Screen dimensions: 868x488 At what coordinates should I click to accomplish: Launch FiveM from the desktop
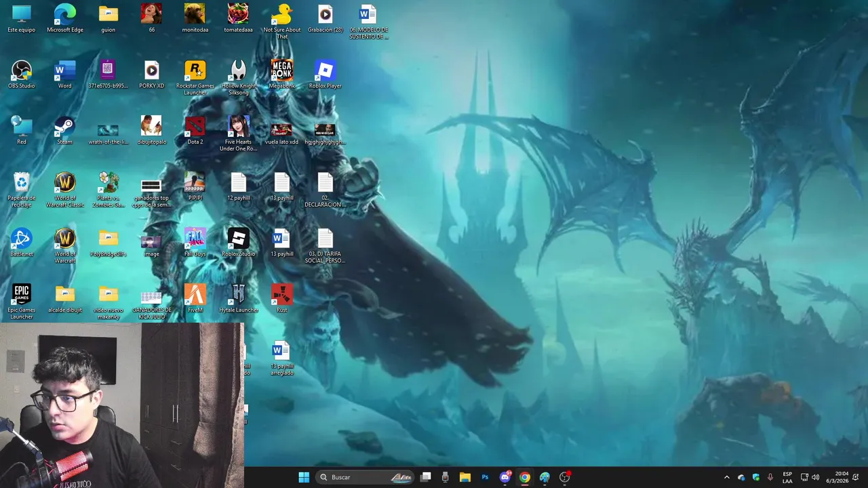[x=195, y=299]
